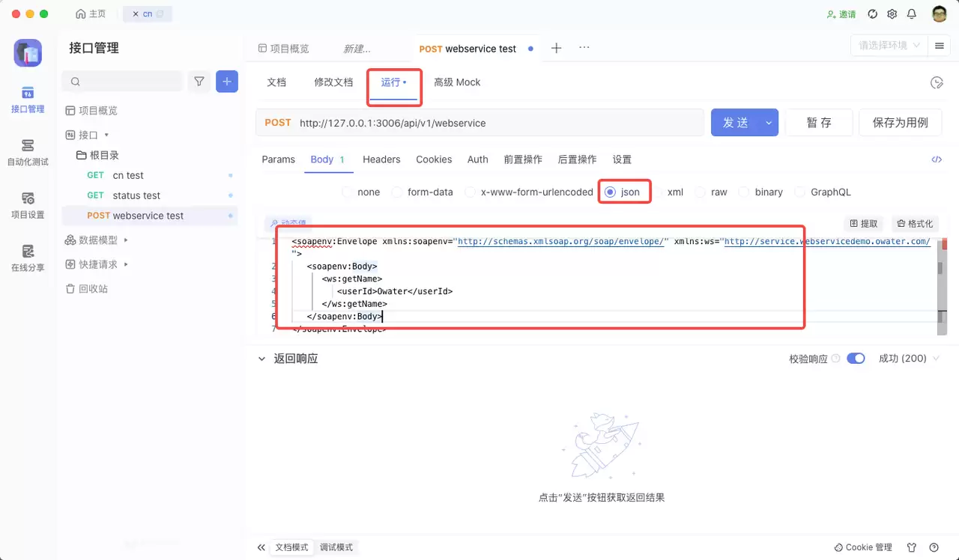959x560 pixels.
Task: Collapse the 接口 tree node
Action: [x=106, y=136]
